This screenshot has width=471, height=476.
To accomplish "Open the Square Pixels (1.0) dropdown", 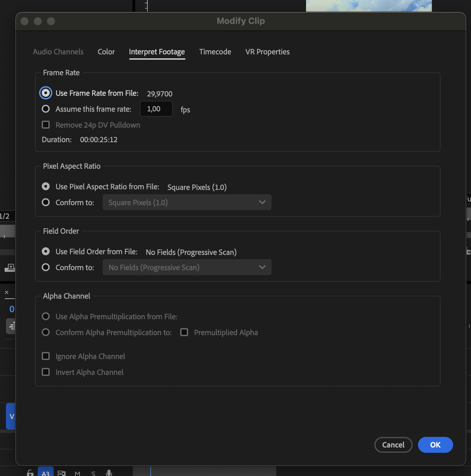I will pyautogui.click(x=187, y=202).
